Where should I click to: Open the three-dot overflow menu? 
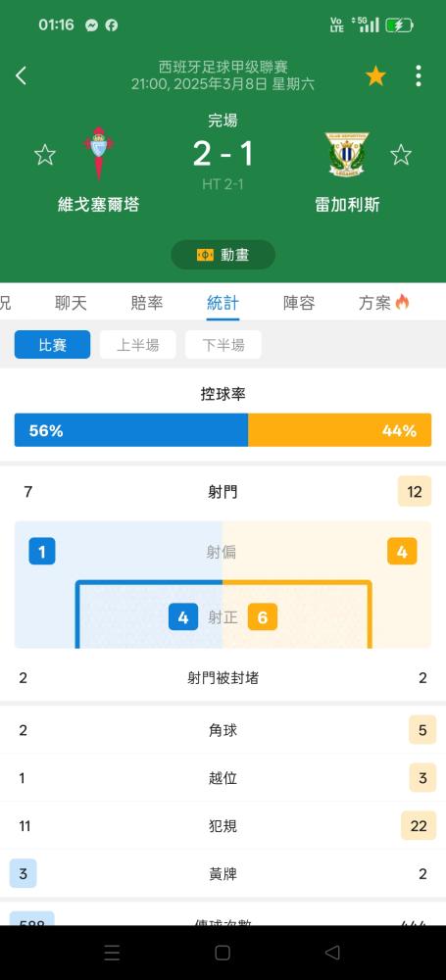pos(419,76)
